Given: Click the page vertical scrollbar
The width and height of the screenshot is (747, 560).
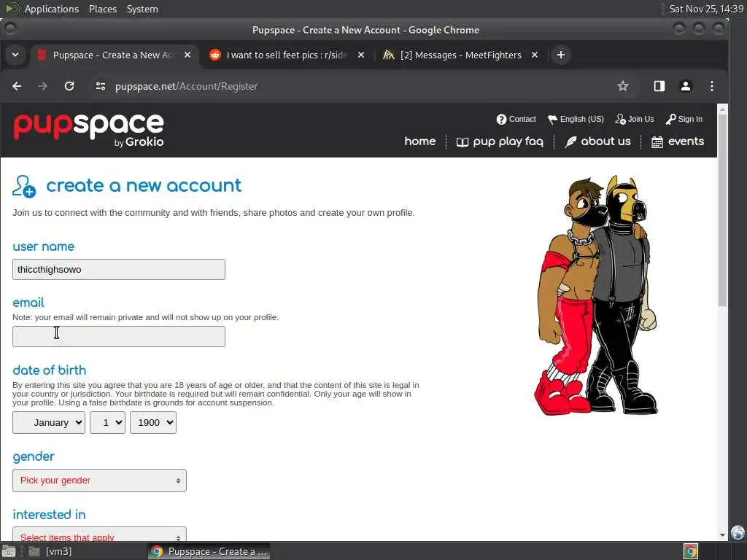Looking at the screenshot, I should 722,209.
